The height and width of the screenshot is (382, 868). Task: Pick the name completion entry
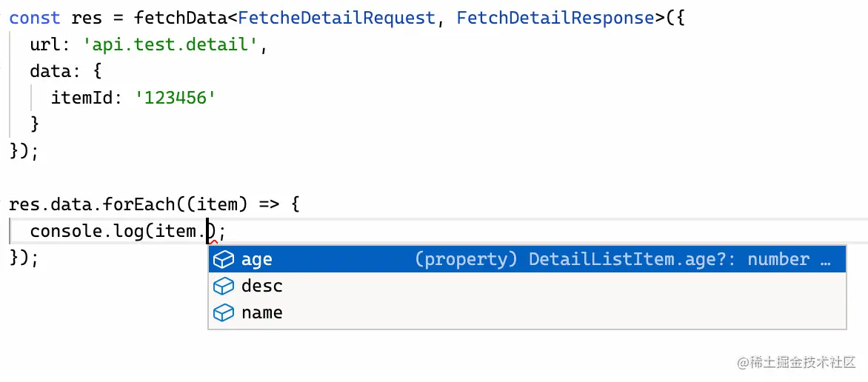tap(262, 312)
